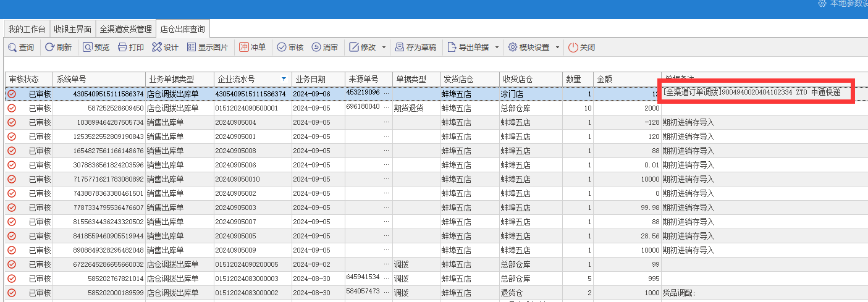
Task: Open 模块设置 module settings
Action: click(x=529, y=47)
